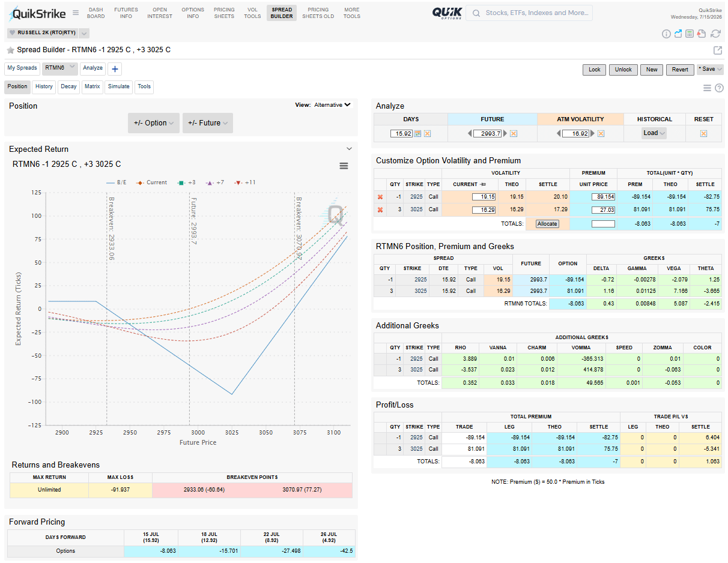The height and width of the screenshot is (563, 728).
Task: Remove the 2925 Call leg with red X
Action: [380, 197]
